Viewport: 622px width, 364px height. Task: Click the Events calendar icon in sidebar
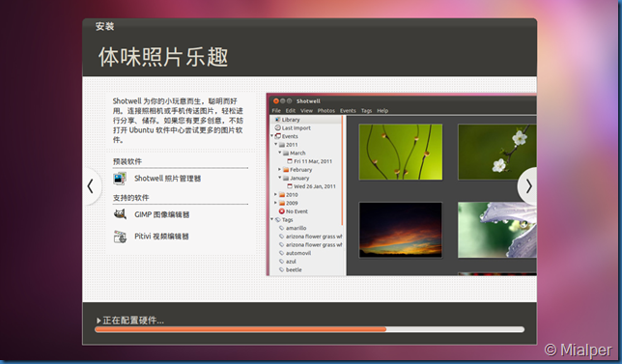coord(278,136)
